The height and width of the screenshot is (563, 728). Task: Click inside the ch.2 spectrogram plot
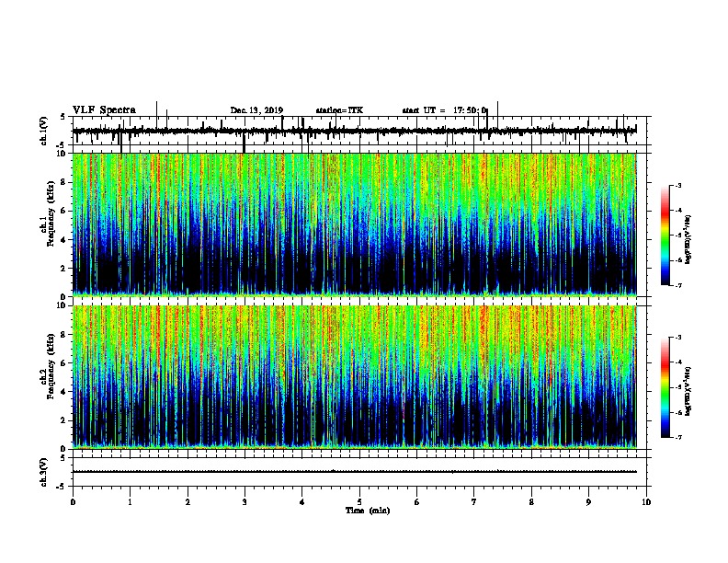tap(355, 377)
